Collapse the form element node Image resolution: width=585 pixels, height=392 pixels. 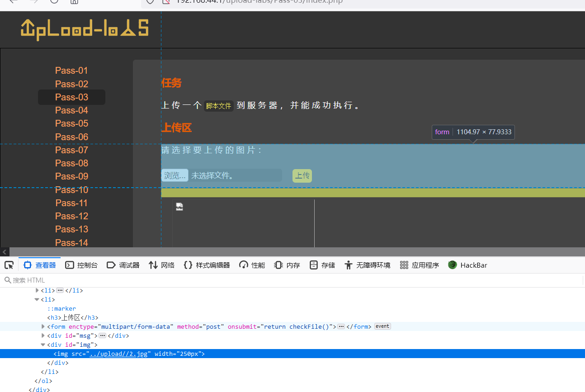click(x=42, y=326)
